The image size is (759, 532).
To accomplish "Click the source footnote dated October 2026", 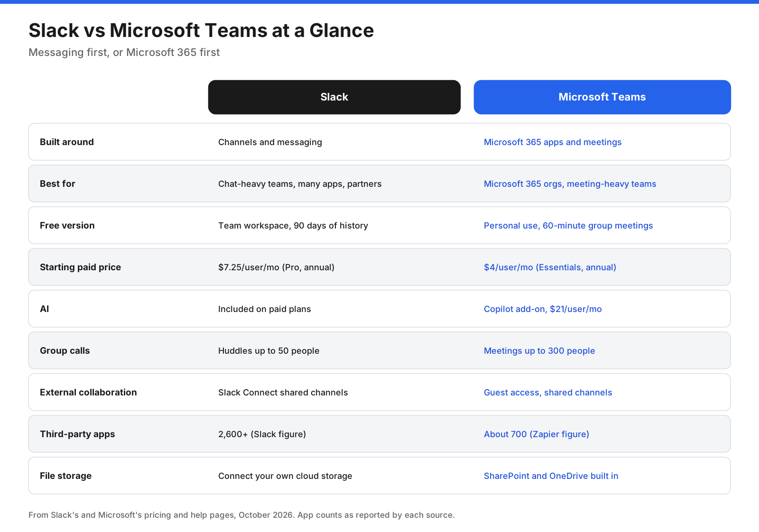I will 241,515.
